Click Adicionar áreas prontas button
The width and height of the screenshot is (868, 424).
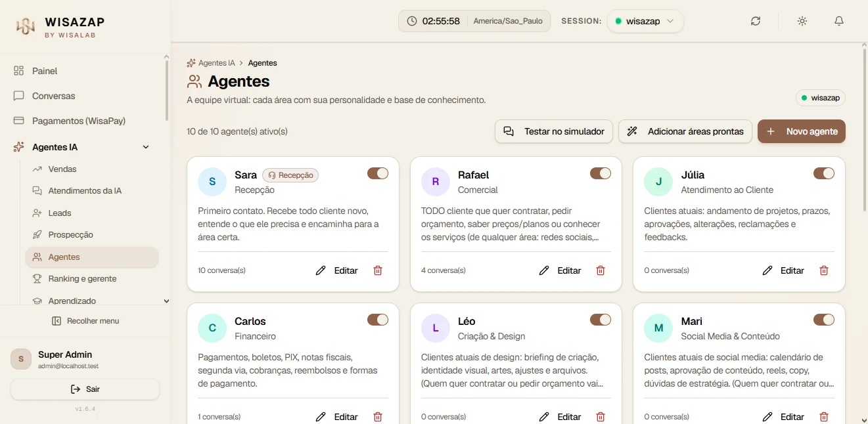tap(685, 131)
